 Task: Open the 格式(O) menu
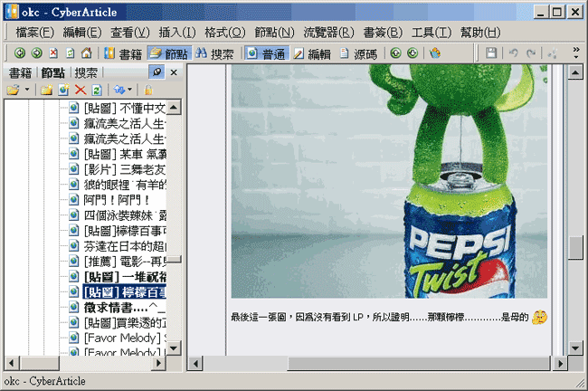pos(225,33)
